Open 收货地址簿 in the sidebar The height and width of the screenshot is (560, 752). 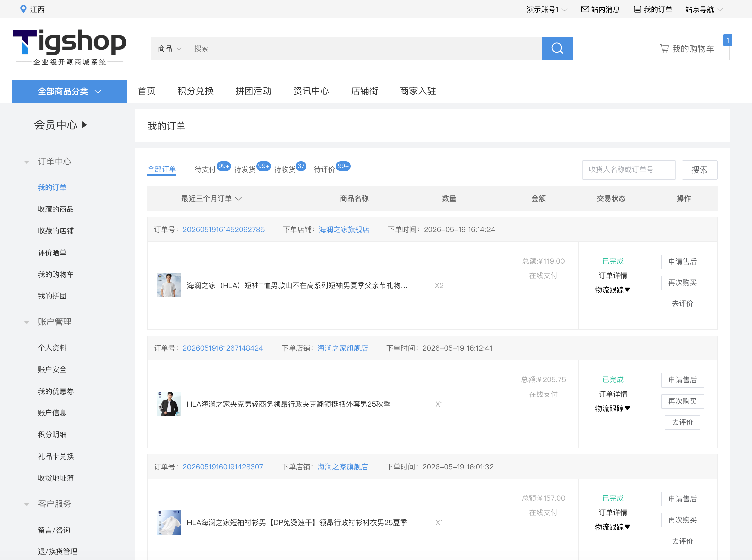56,478
